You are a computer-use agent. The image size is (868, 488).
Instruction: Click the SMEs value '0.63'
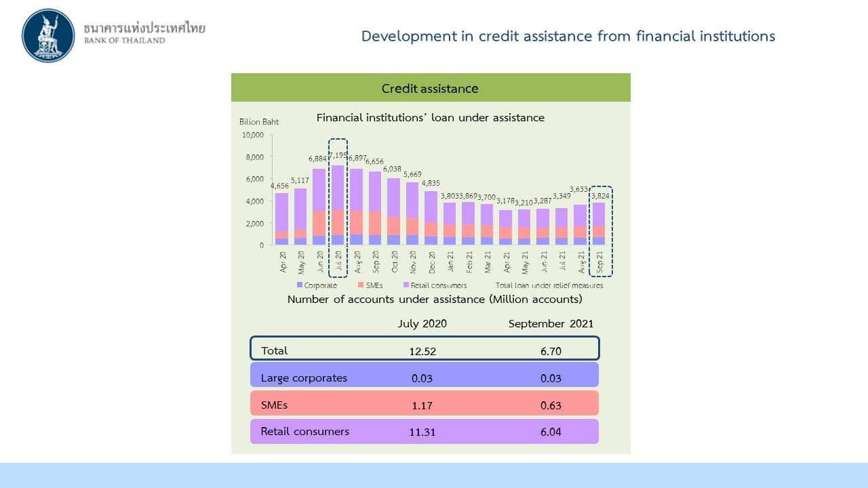pyautogui.click(x=551, y=406)
